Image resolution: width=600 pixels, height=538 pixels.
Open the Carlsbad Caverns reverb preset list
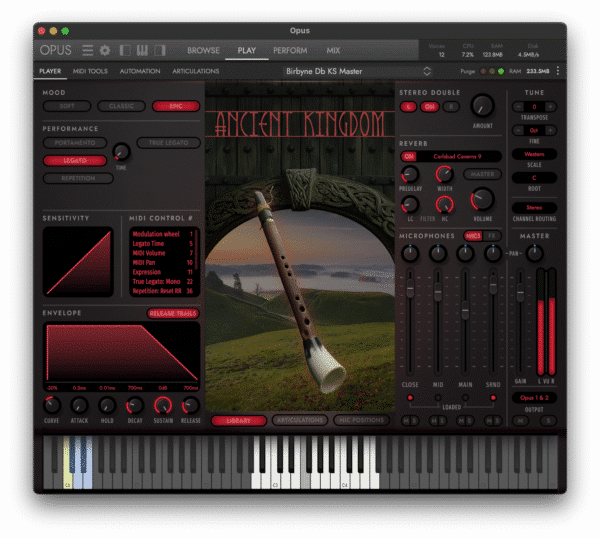click(x=458, y=156)
